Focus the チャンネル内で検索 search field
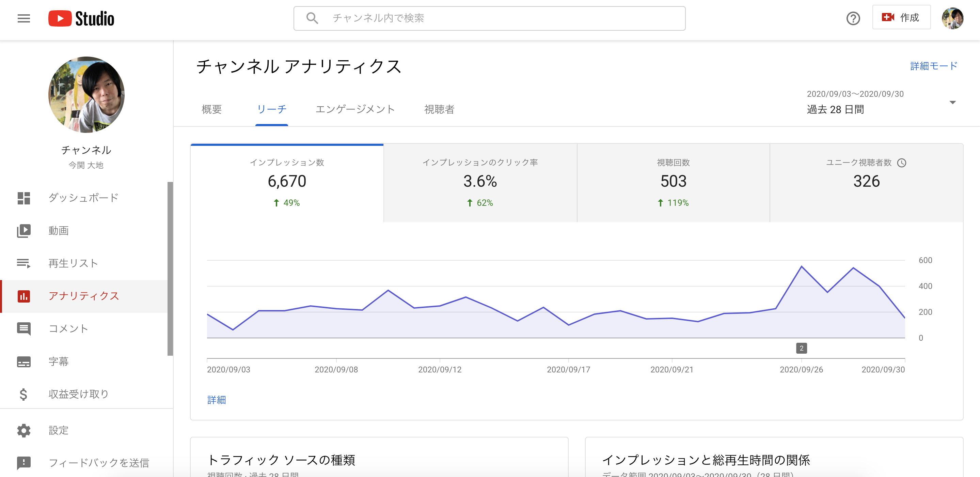Viewport: 980px width, 477px height. tap(489, 18)
